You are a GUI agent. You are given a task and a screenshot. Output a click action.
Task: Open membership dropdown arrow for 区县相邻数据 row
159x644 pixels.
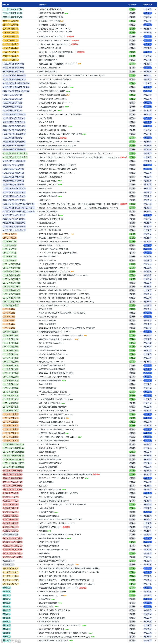pyautogui.click(x=156, y=553)
